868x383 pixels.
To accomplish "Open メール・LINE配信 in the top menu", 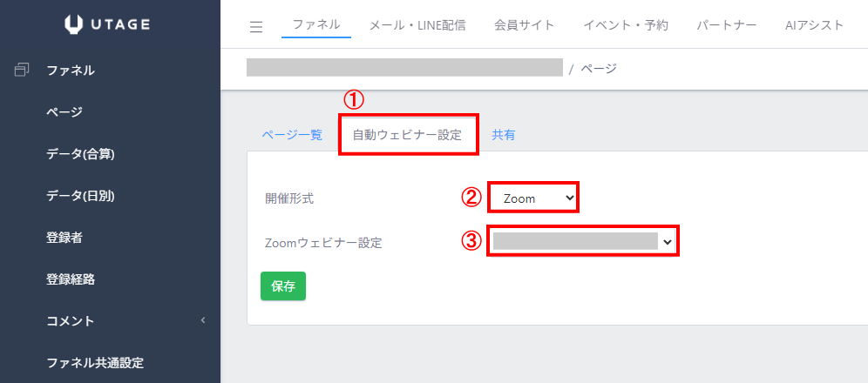I will (417, 24).
